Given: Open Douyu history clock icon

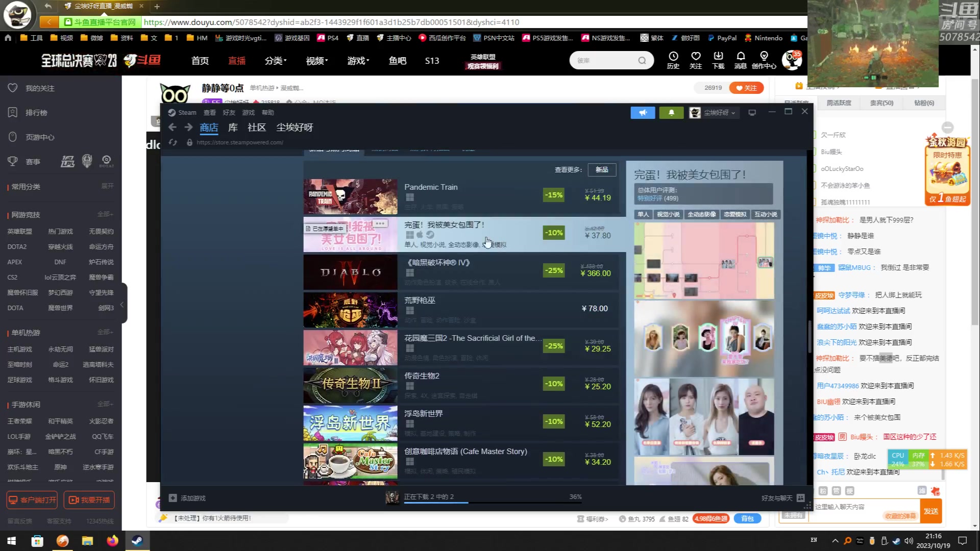Looking at the screenshot, I should [x=673, y=56].
